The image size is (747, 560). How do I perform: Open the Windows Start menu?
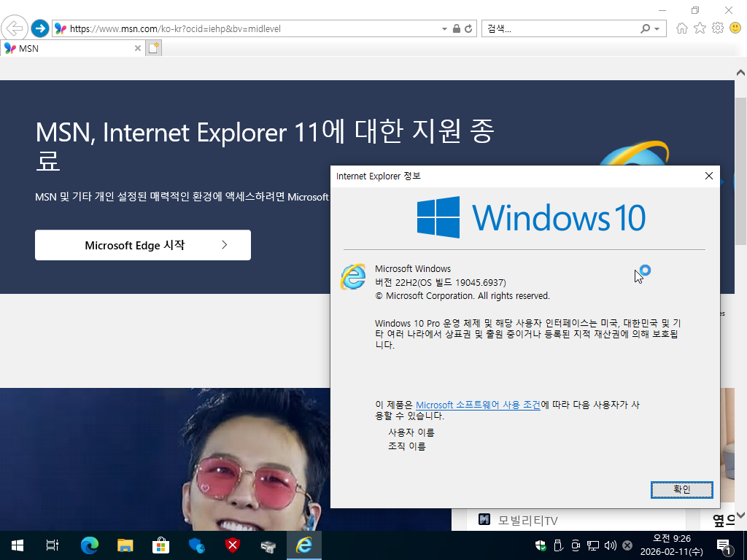click(x=18, y=545)
